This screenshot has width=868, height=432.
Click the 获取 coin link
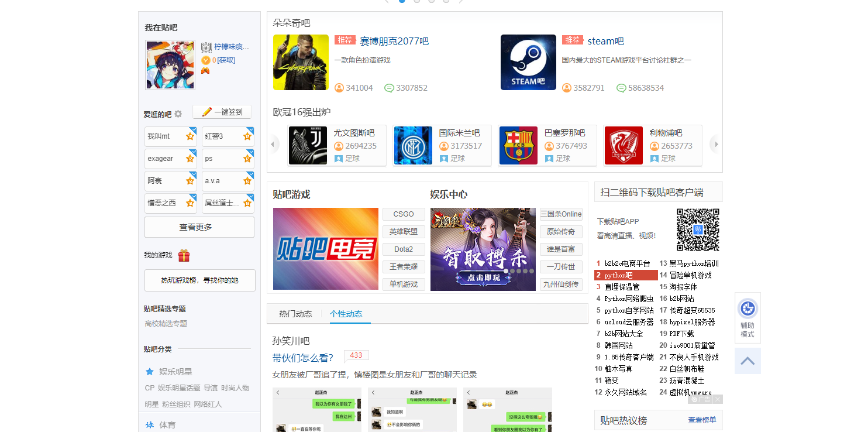coord(226,60)
